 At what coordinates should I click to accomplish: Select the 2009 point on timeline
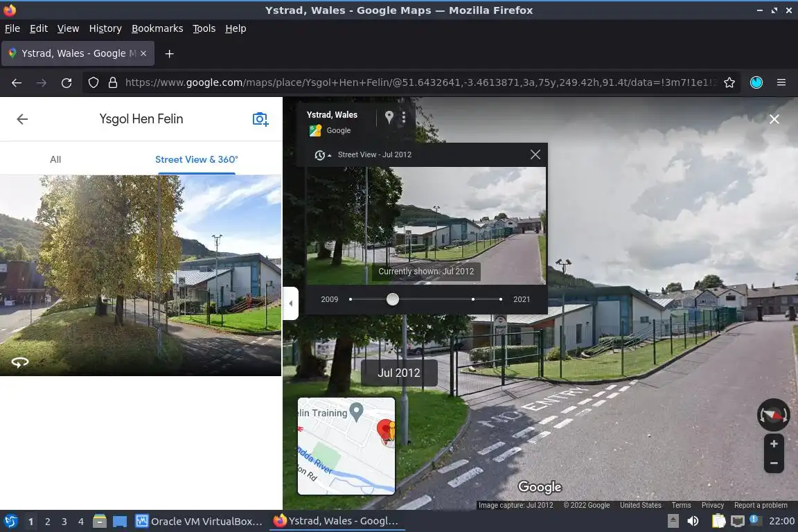[x=351, y=299]
